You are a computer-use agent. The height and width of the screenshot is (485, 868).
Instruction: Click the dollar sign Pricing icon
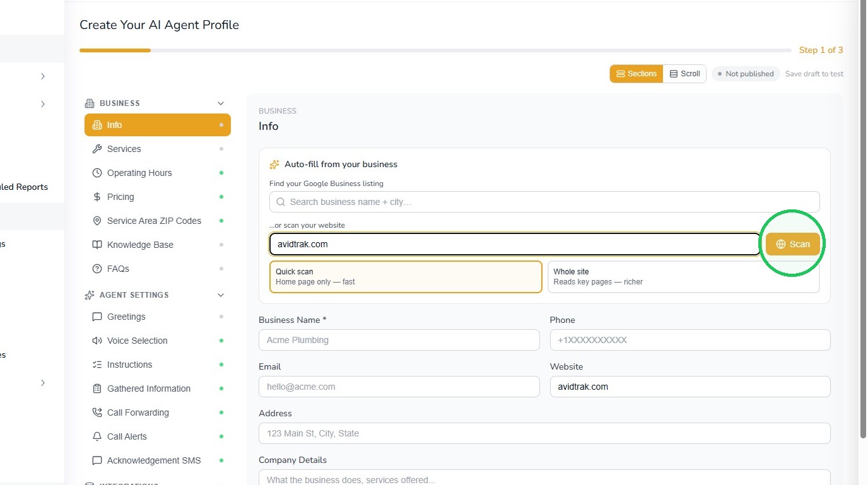point(97,197)
